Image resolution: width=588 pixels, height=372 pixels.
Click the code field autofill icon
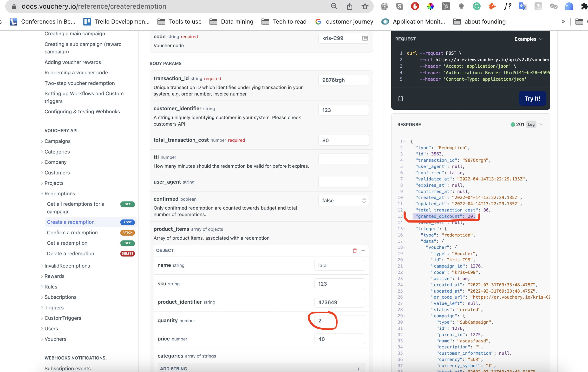click(x=365, y=38)
